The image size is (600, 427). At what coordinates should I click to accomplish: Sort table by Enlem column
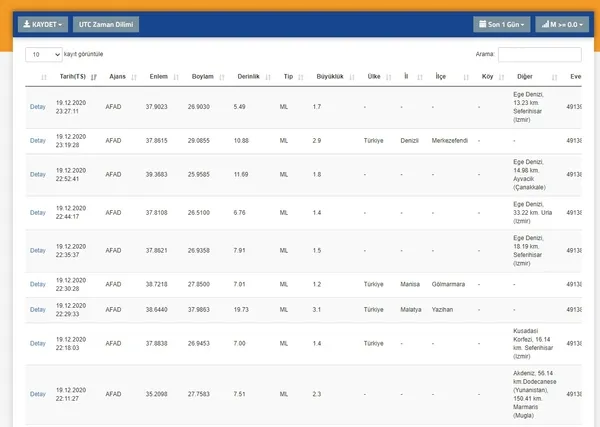158,76
